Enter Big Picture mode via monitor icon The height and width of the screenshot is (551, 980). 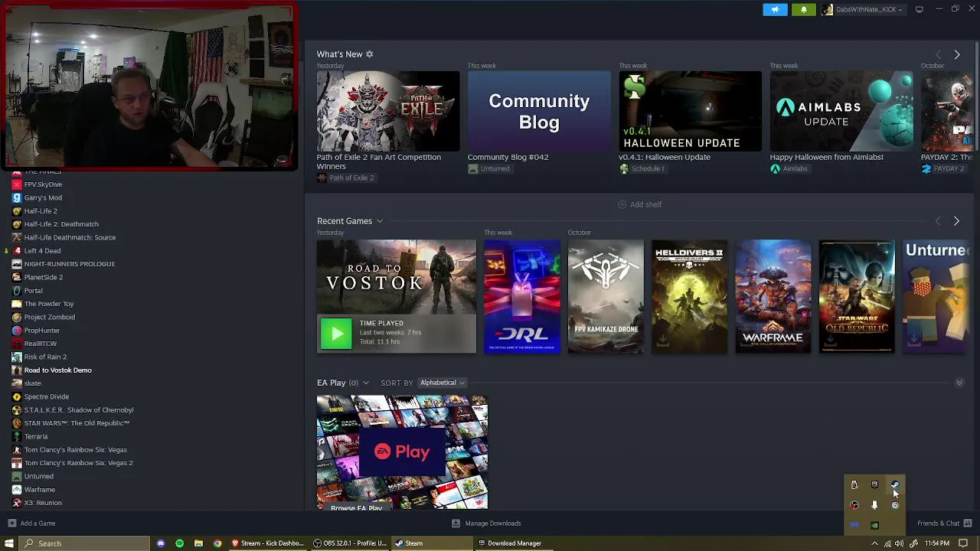click(x=919, y=9)
